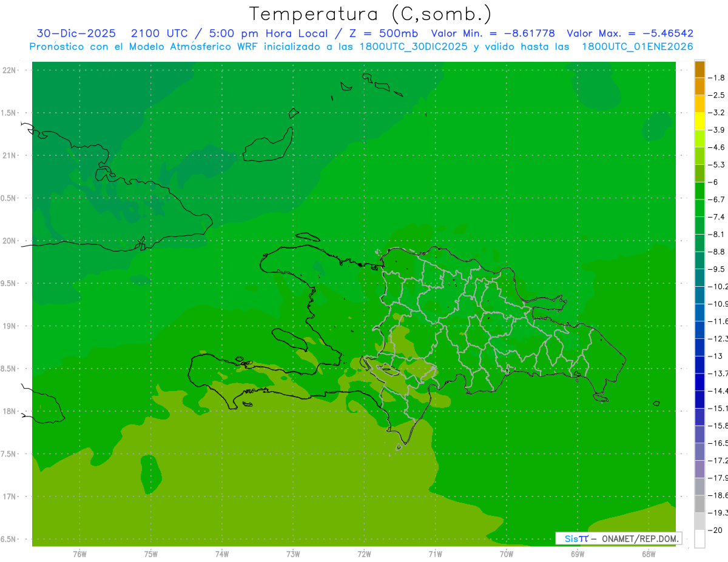Image resolution: width=728 pixels, height=562 pixels.
Task: Click '5:00 pm Hora Local' text
Action: point(268,33)
